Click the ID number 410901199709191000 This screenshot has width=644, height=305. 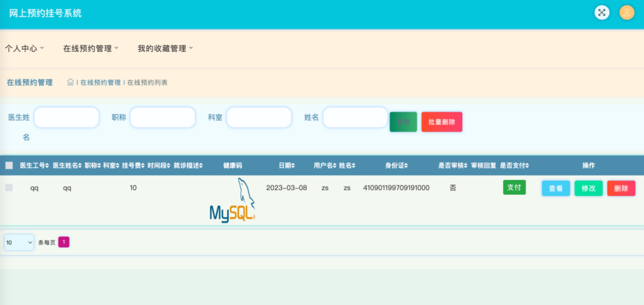coord(396,188)
